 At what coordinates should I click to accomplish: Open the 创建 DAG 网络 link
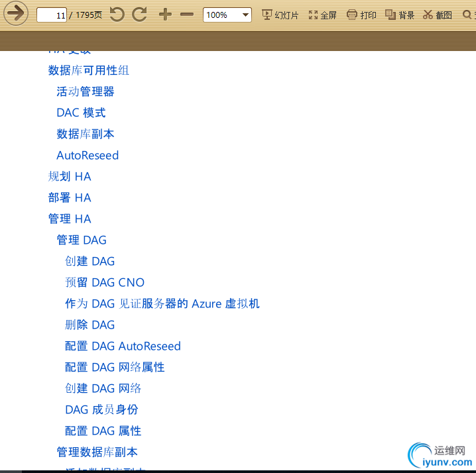pos(103,389)
